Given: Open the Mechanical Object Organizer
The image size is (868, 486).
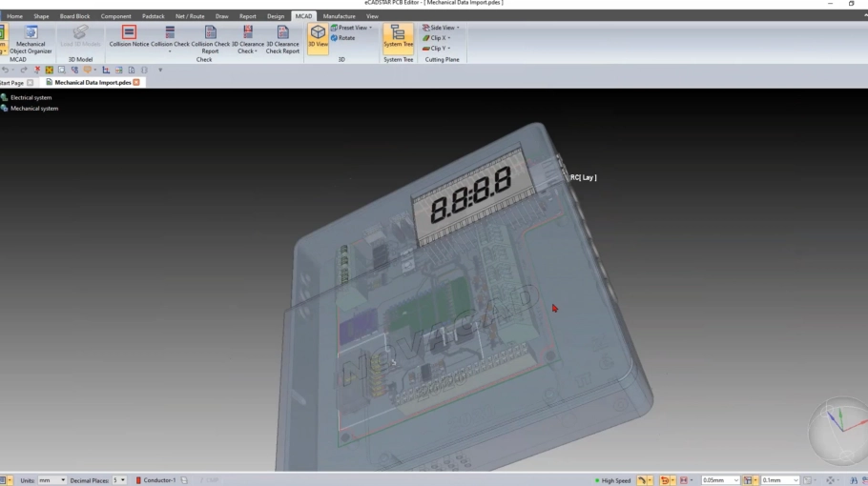Looking at the screenshot, I should pos(31,38).
